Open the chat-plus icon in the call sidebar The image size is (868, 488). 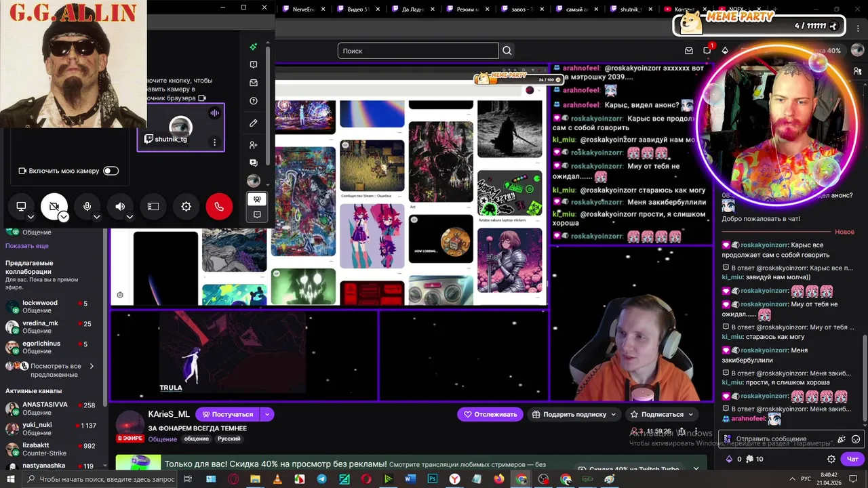coord(254,163)
